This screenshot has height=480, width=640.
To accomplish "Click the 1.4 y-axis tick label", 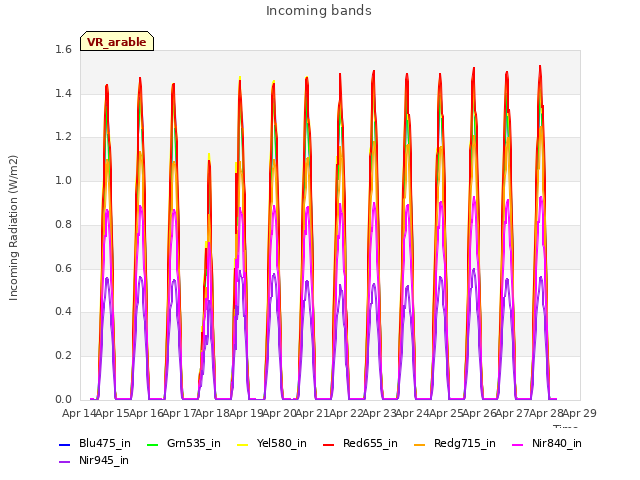I will (x=63, y=93).
